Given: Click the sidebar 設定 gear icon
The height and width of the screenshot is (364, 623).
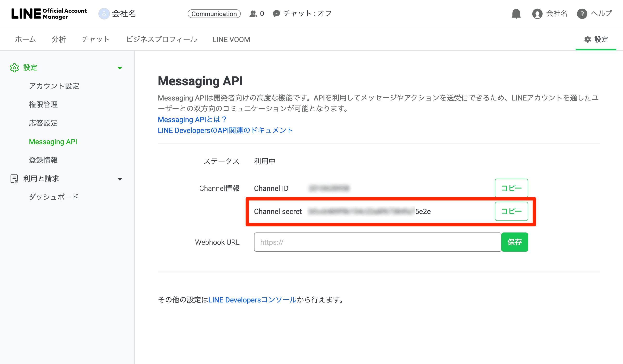Looking at the screenshot, I should pos(14,68).
